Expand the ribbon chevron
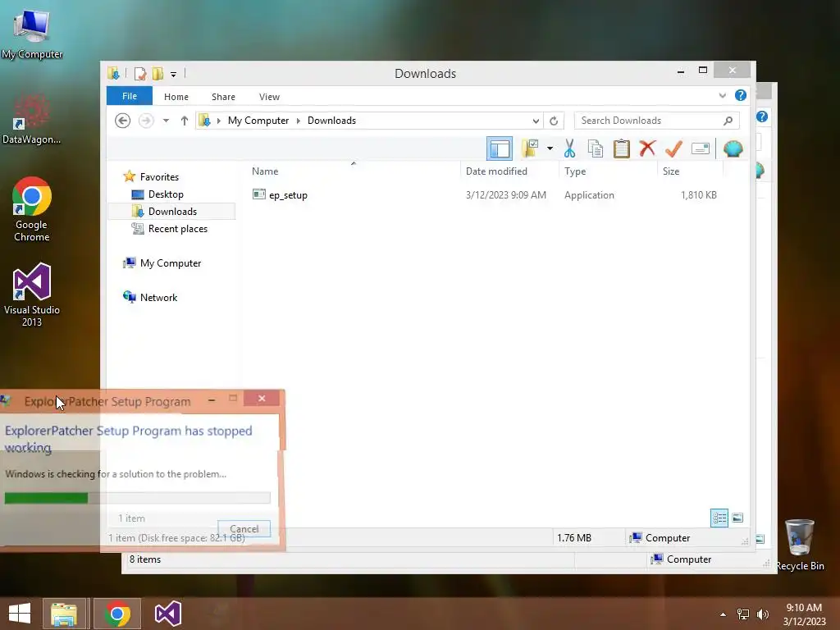The image size is (840, 630). [723, 95]
